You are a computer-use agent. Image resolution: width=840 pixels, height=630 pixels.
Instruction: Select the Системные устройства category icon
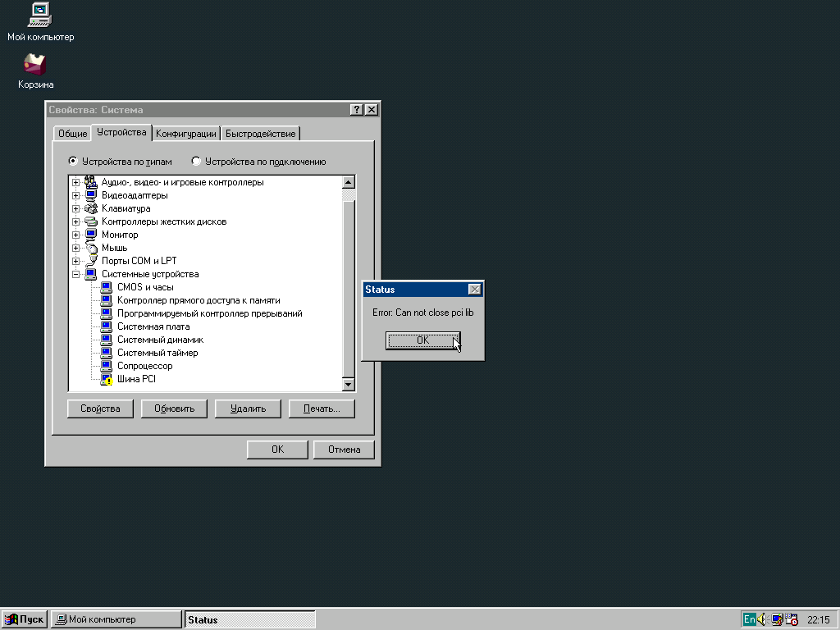[x=90, y=274]
